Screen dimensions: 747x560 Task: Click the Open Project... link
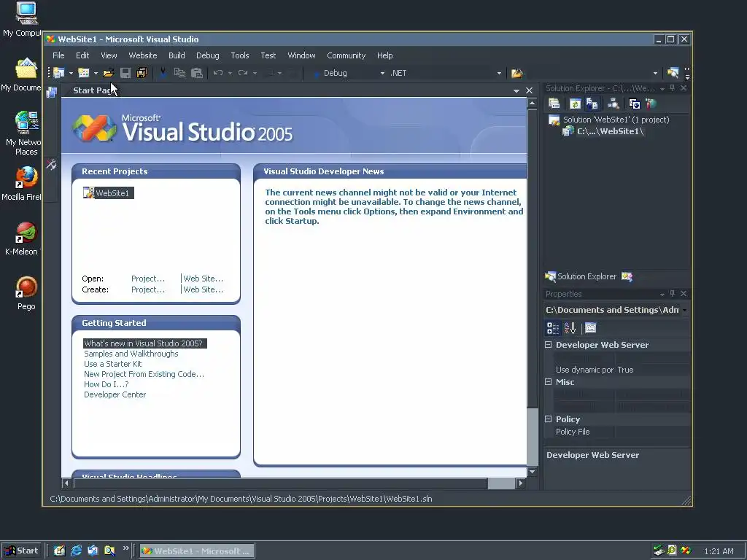tap(148, 279)
